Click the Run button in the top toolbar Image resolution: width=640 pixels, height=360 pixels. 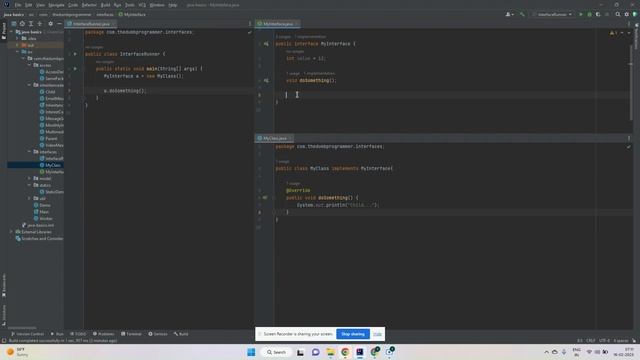[x=581, y=14]
